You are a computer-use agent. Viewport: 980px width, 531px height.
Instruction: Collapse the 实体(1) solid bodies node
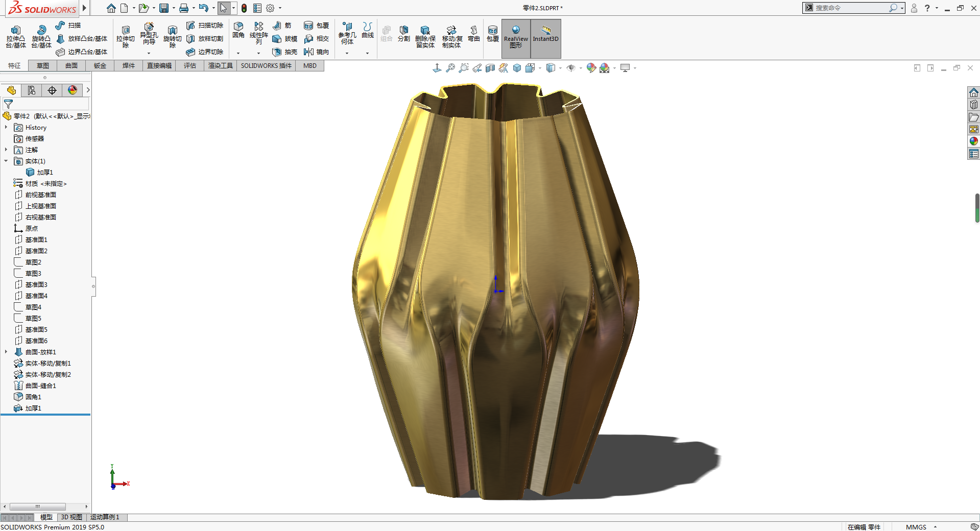pyautogui.click(x=6, y=161)
